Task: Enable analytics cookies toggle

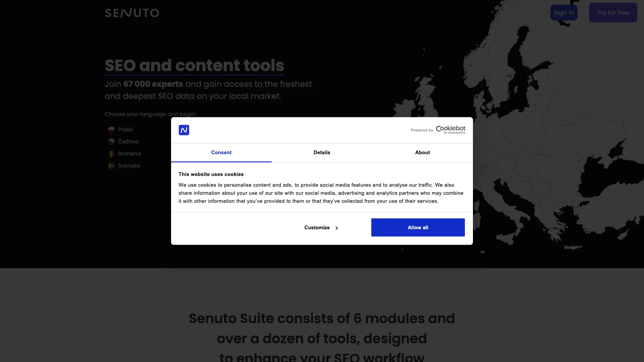Action: click(x=322, y=153)
